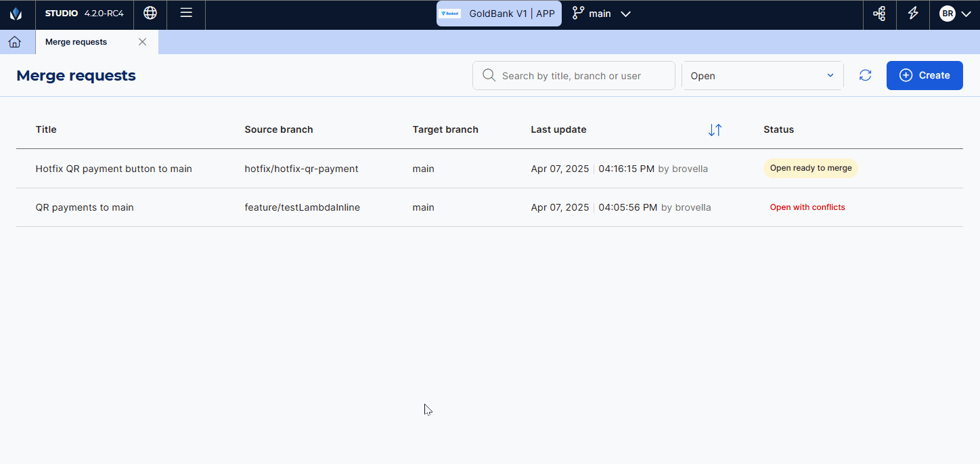Screen dimensions: 980x464
Task: Open the hamburger menu icon
Action: (186, 14)
